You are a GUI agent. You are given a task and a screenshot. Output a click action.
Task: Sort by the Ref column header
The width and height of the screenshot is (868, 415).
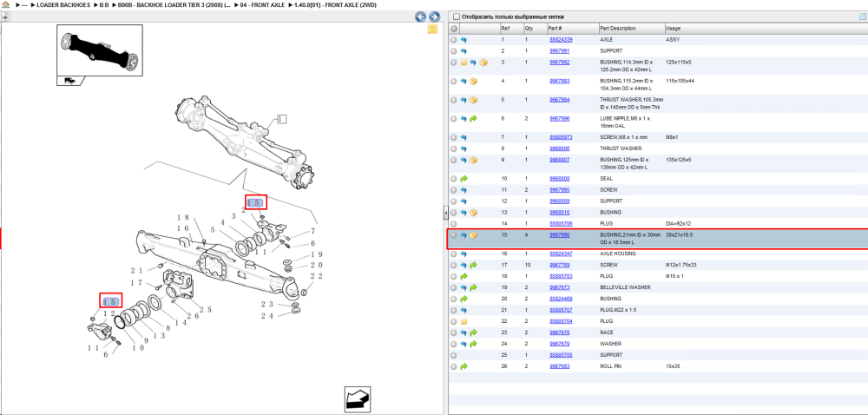click(x=510, y=29)
